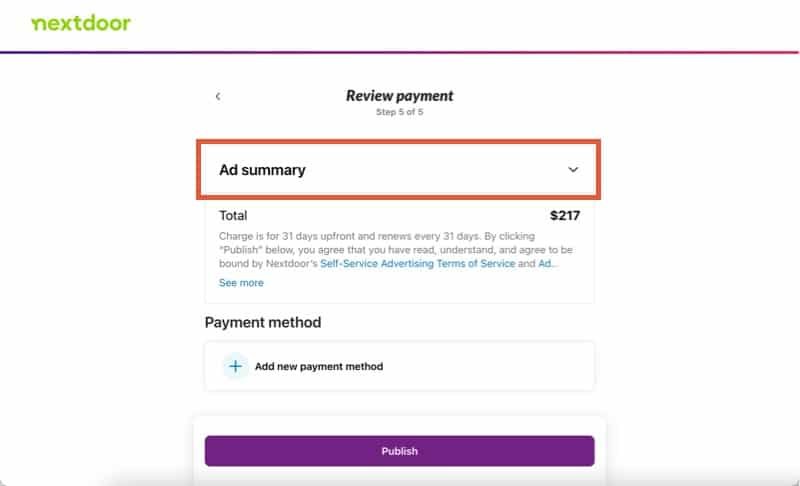Open the truncated Ad policy link
This screenshot has height=486, width=800.
pyautogui.click(x=547, y=264)
